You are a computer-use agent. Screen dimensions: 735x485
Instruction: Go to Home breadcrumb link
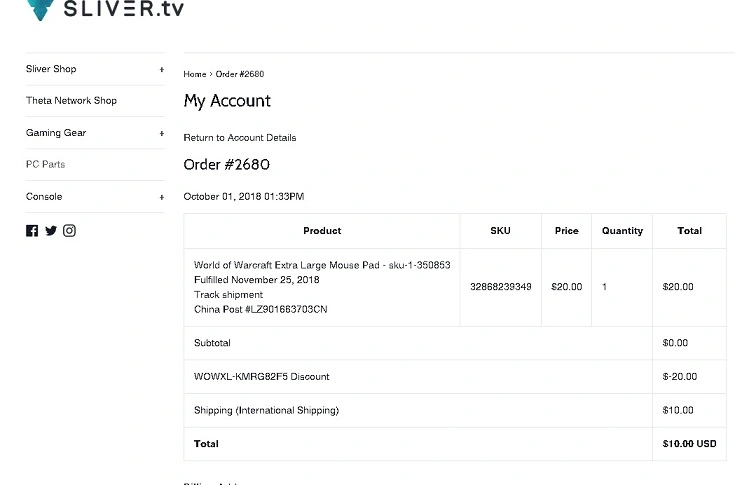[x=195, y=74]
